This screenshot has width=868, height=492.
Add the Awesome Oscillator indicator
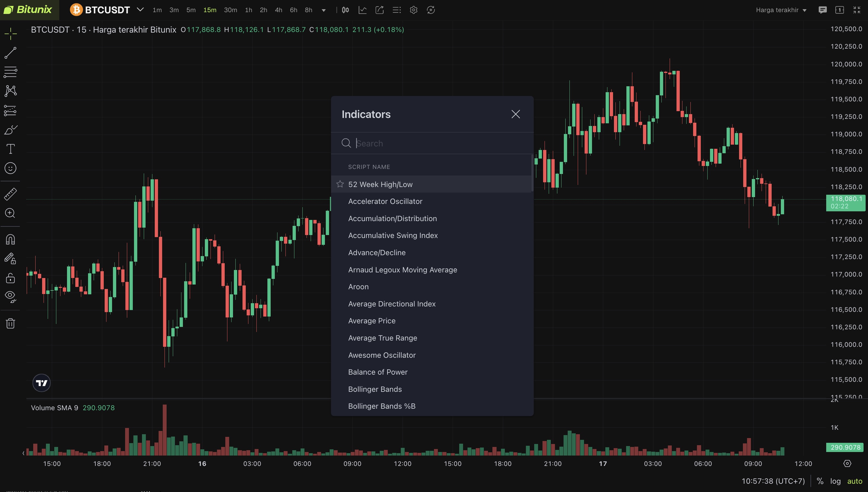431,355
